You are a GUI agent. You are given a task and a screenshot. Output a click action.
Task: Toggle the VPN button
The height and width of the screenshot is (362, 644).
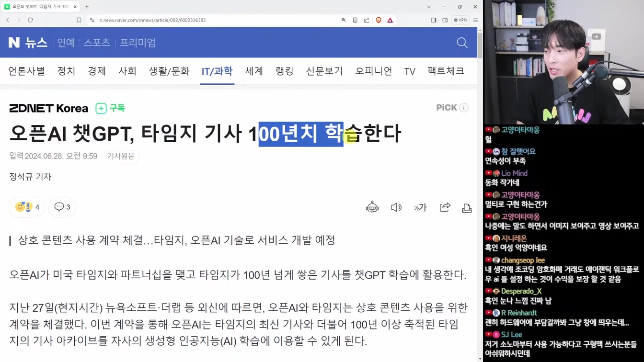pos(461,20)
